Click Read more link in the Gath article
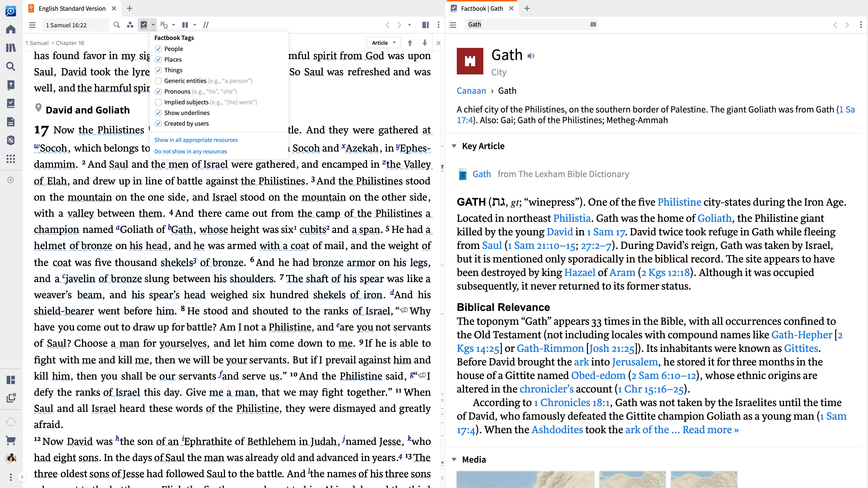The image size is (868, 488). (710, 430)
